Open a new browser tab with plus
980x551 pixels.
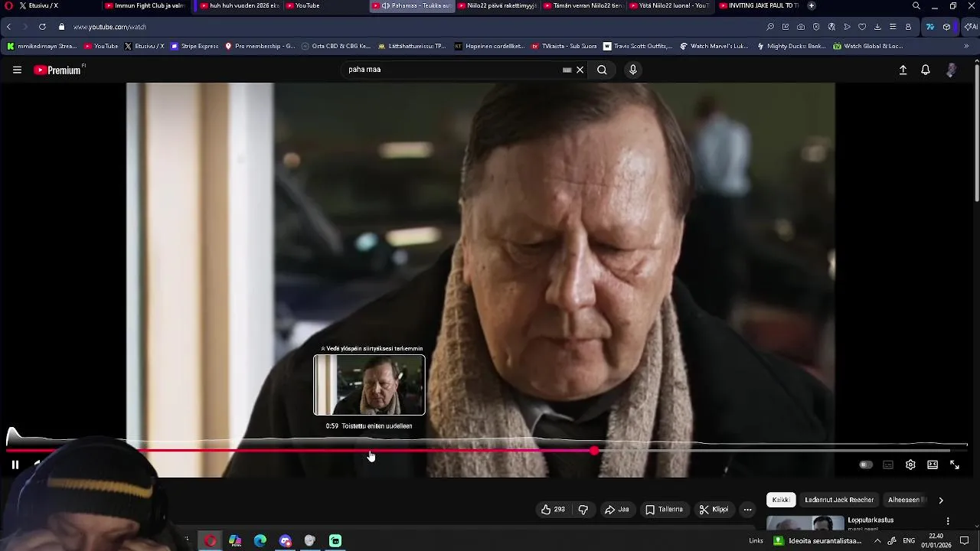pyautogui.click(x=812, y=5)
